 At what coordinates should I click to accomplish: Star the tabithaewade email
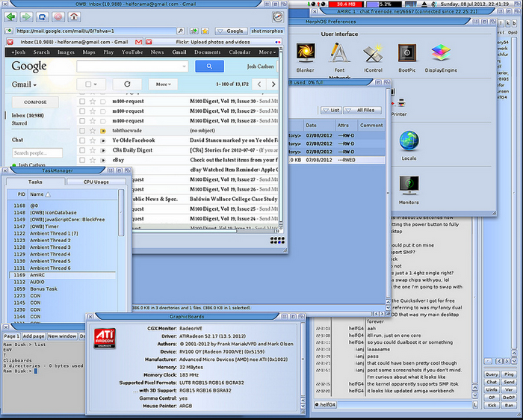point(93,131)
